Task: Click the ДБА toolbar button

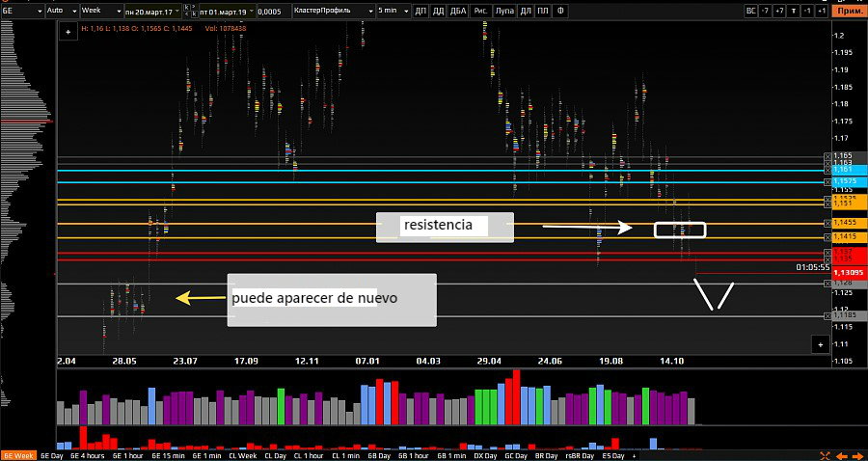Action: [459, 11]
